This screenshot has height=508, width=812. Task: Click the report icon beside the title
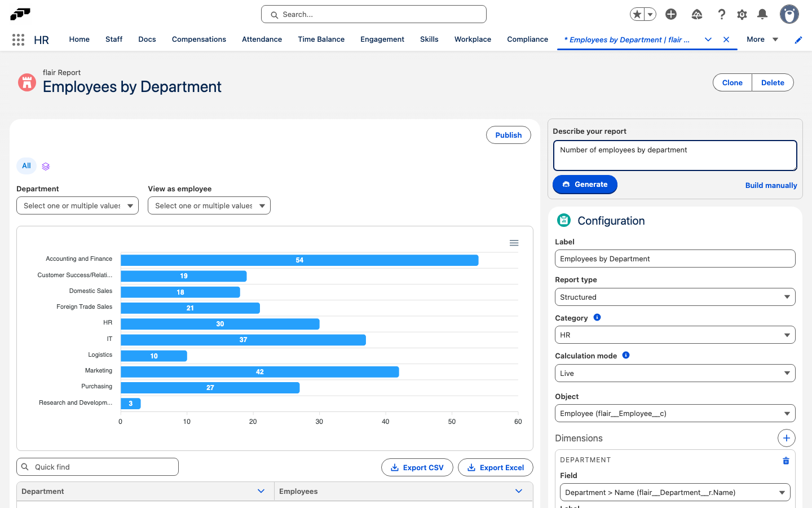tap(27, 82)
